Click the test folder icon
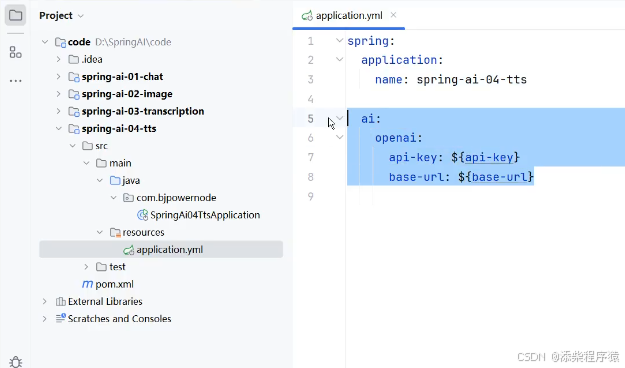The width and height of the screenshot is (625, 368). pos(101,267)
